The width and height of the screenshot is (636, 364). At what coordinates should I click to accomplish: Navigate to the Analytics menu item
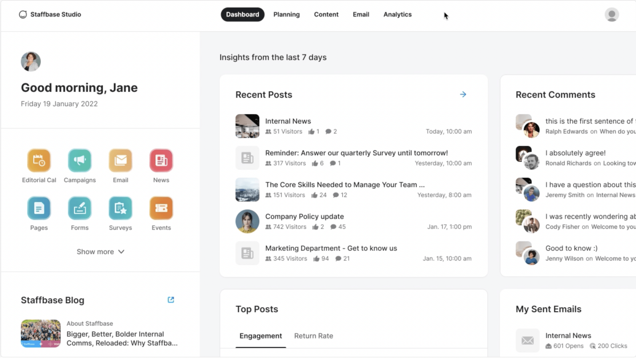(x=397, y=15)
